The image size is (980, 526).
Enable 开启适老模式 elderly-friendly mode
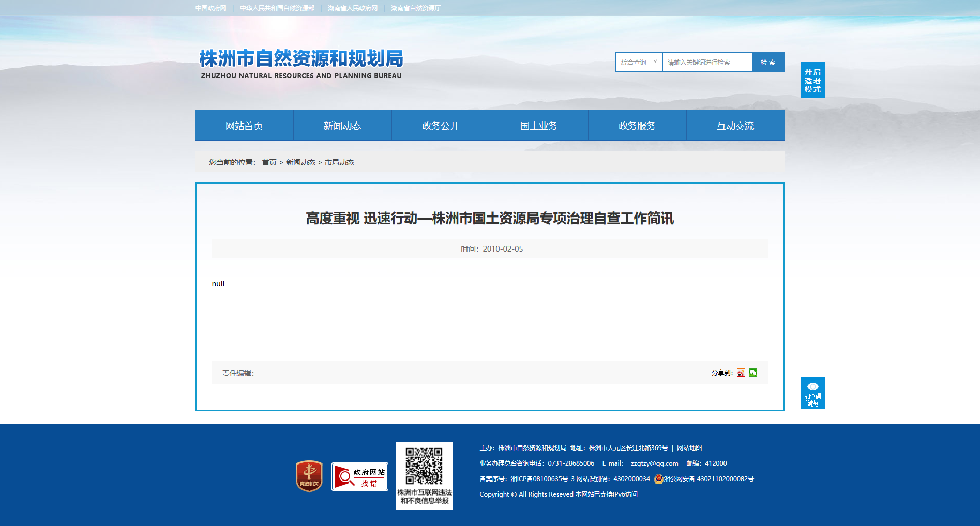(812, 80)
